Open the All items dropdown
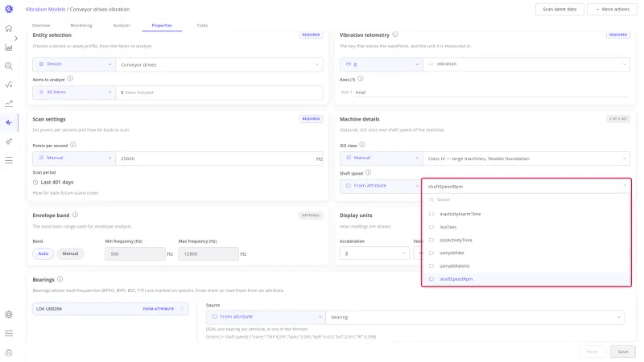The width and height of the screenshot is (644, 362). pyautogui.click(x=74, y=92)
